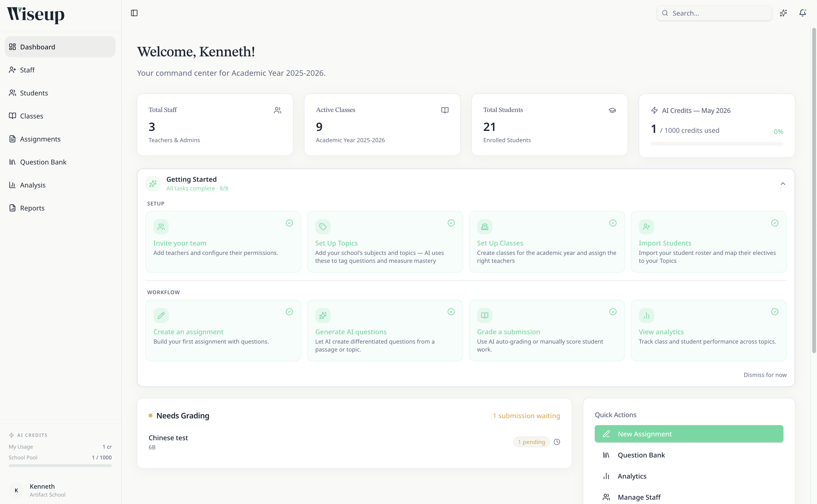
Task: Click the Create an assignment pencil icon
Action: (x=161, y=315)
